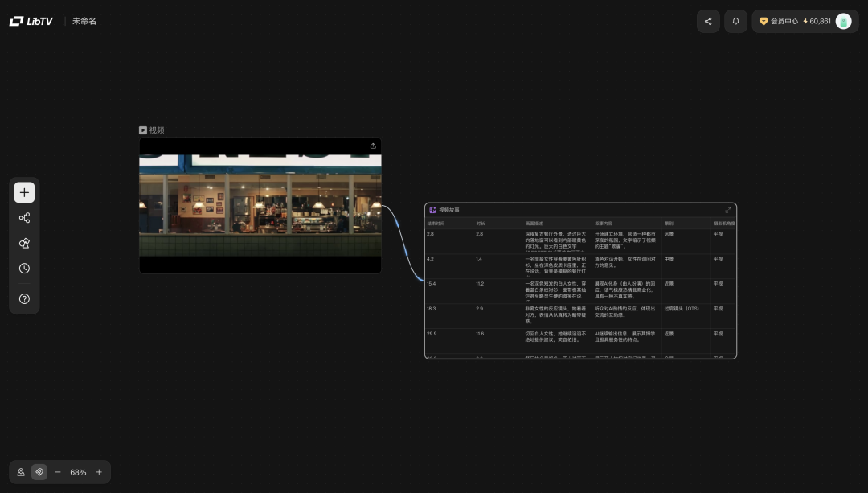868x493 pixels.
Task: Open the workflow nodes icon in sidebar
Action: (x=24, y=218)
